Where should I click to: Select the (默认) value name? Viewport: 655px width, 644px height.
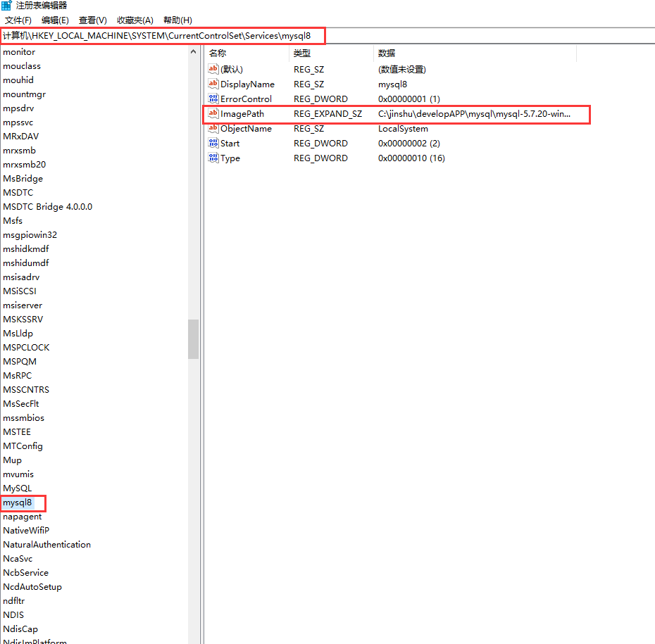point(232,69)
